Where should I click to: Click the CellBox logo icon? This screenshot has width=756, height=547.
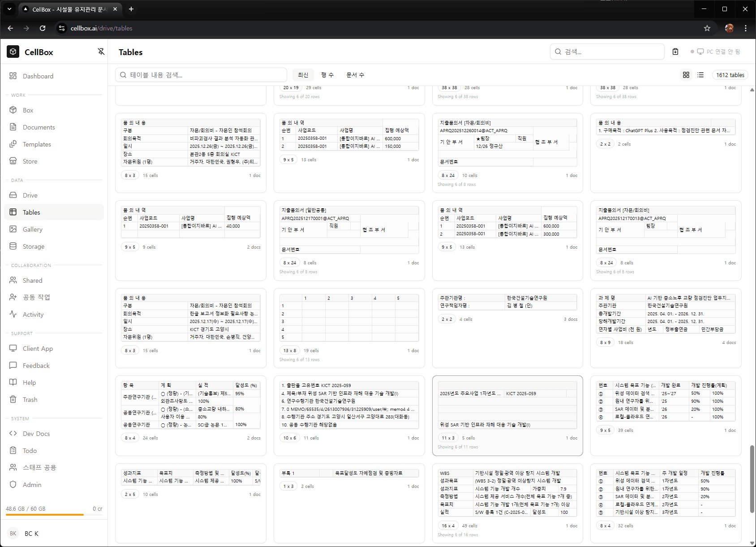pos(13,52)
